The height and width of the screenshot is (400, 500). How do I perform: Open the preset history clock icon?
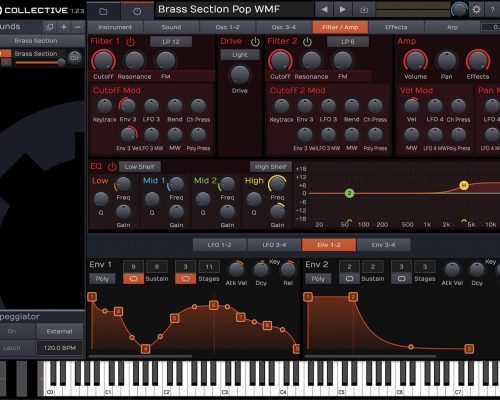(137, 11)
